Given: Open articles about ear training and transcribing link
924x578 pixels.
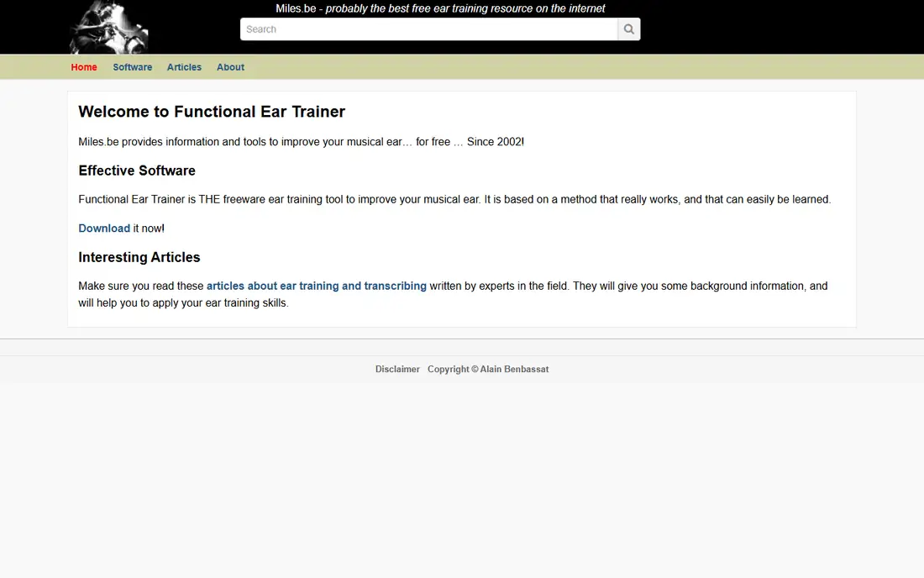Looking at the screenshot, I should (x=317, y=286).
